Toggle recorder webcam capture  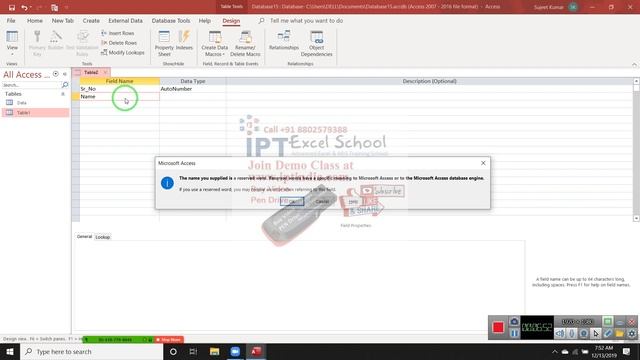click(x=584, y=333)
